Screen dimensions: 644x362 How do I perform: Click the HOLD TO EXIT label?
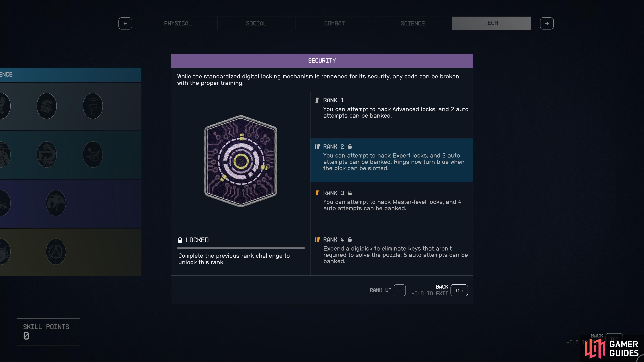[430, 293]
